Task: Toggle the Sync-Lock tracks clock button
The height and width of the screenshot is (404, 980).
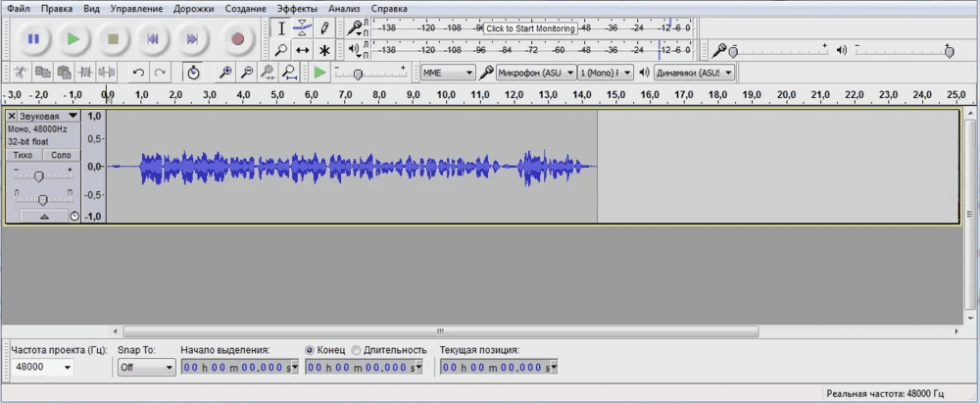Action: point(193,72)
